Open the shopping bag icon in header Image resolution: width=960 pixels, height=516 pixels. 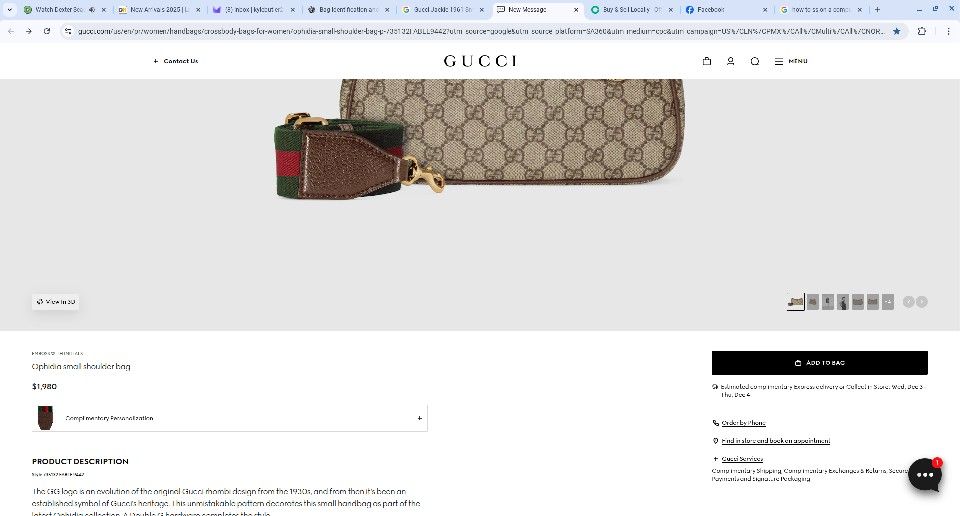(x=707, y=61)
